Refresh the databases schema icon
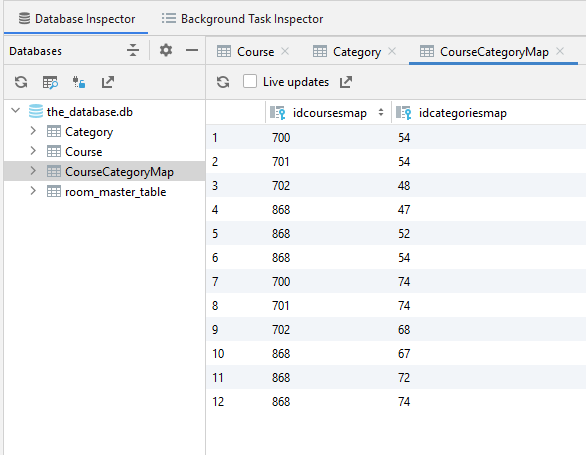The height and width of the screenshot is (455, 586). point(21,82)
